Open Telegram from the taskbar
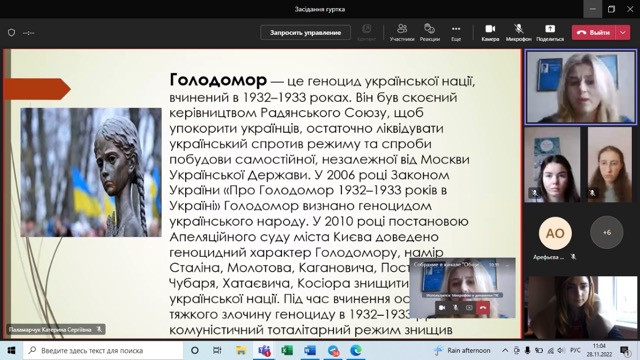 [333, 350]
